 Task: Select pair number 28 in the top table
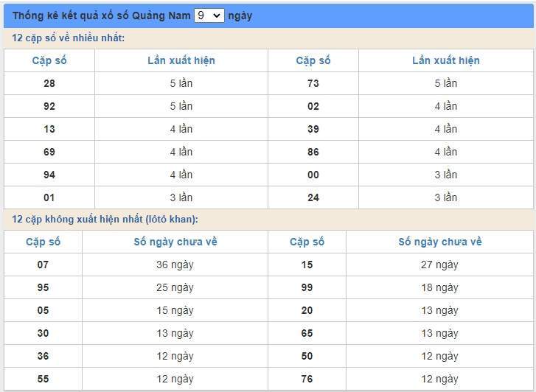coord(49,83)
